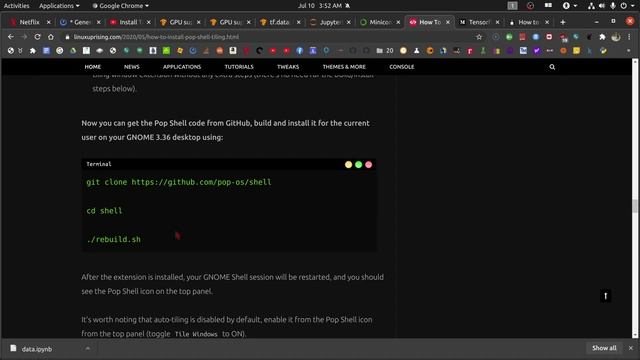640x360 pixels.
Task: Expand the data.ipynb download options chevron
Action: click(x=87, y=348)
